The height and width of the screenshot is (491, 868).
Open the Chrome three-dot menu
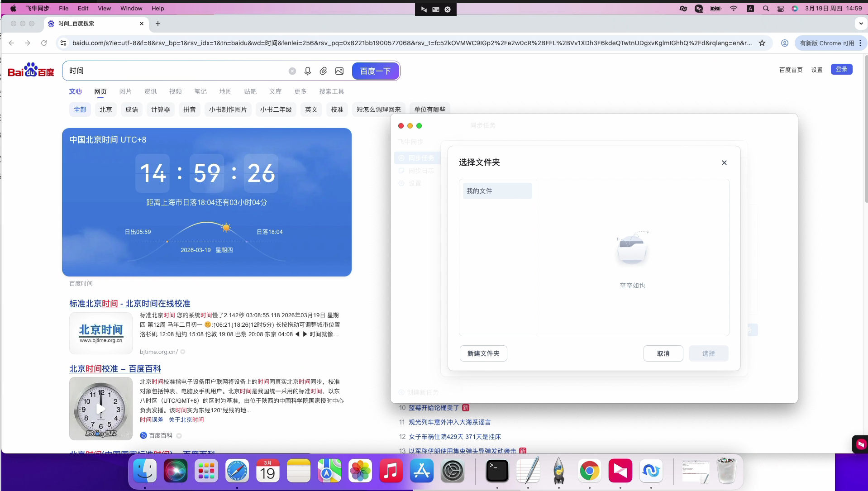(860, 43)
